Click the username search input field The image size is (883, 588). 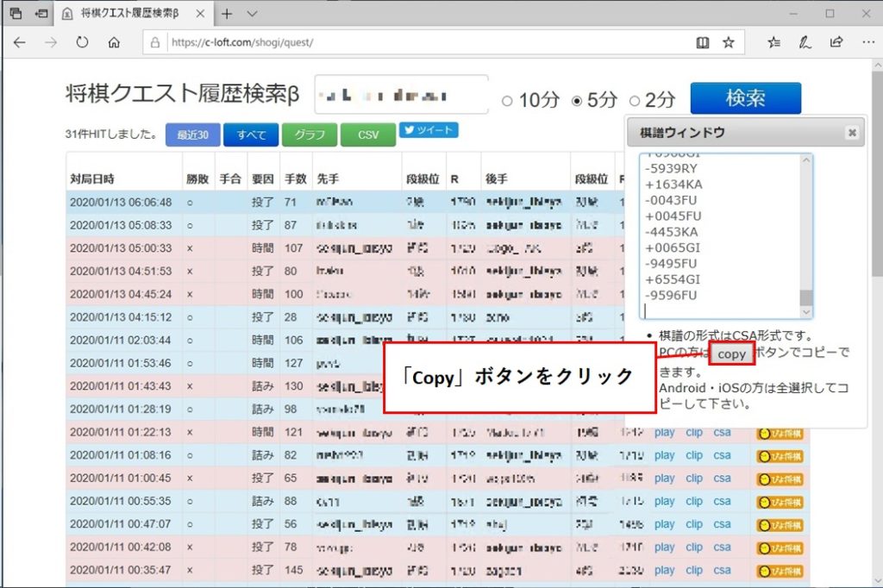point(401,95)
